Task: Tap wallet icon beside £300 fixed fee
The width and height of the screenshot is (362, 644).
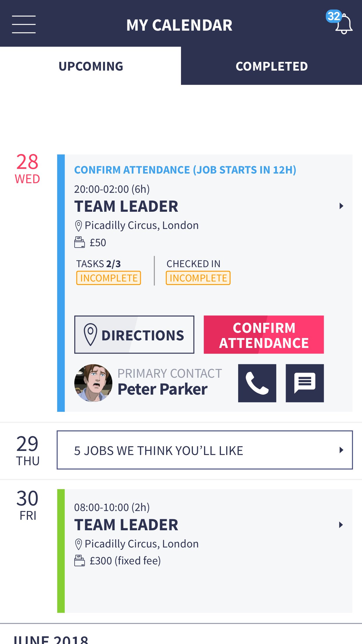Action: pyautogui.click(x=79, y=561)
